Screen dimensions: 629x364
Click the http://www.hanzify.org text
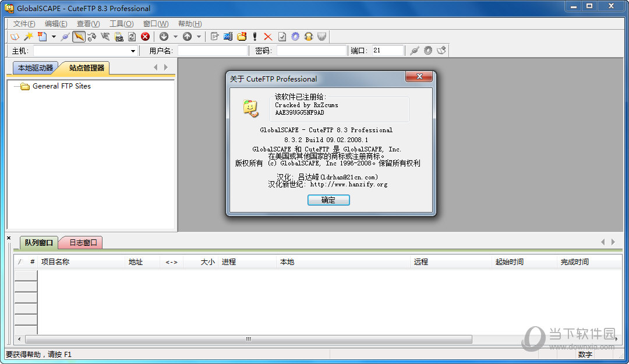[349, 185]
